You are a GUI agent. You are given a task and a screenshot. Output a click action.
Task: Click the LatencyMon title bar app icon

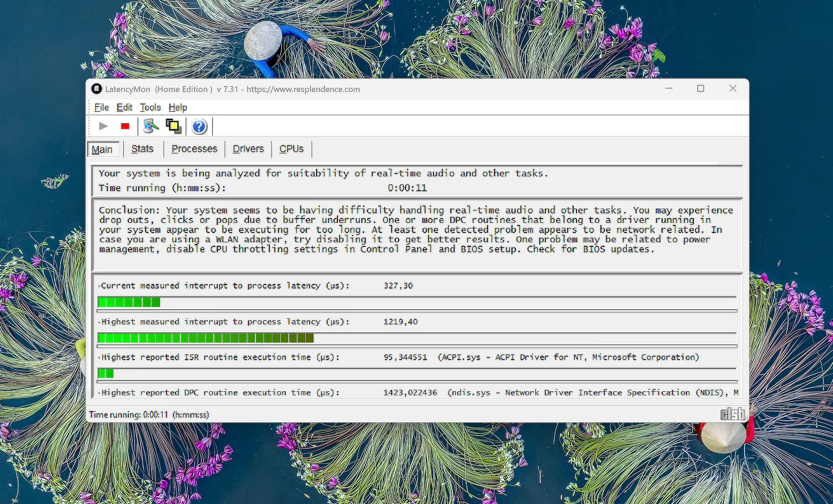(x=96, y=89)
